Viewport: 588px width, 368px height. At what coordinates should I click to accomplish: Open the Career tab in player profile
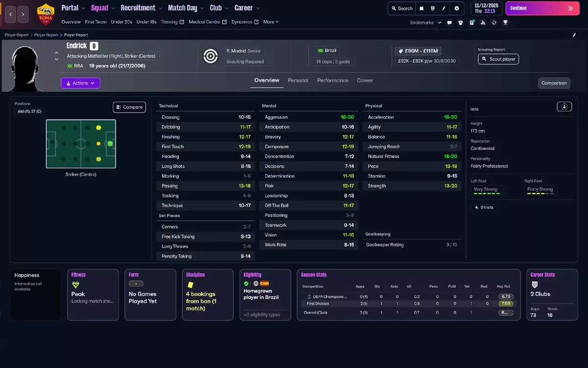[365, 80]
